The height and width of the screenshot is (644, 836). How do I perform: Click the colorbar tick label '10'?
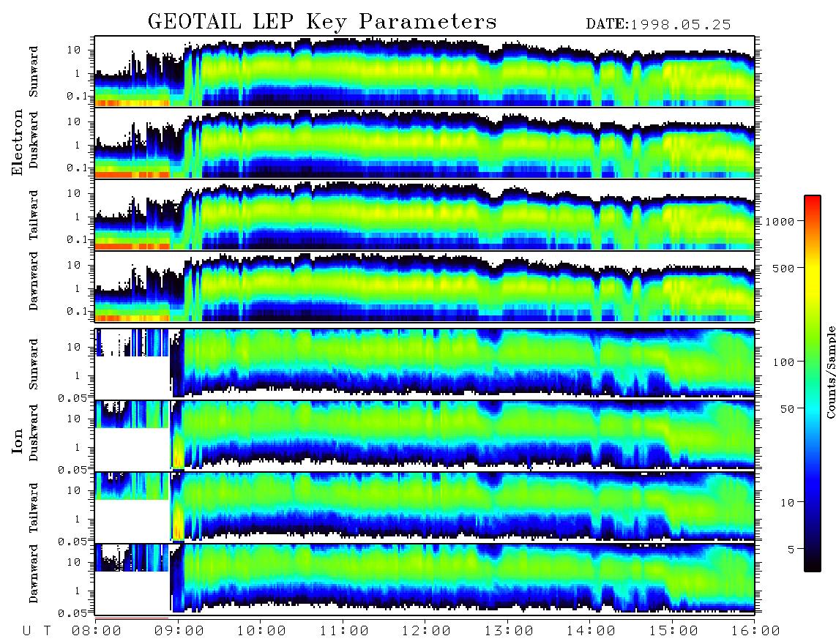[x=786, y=503]
